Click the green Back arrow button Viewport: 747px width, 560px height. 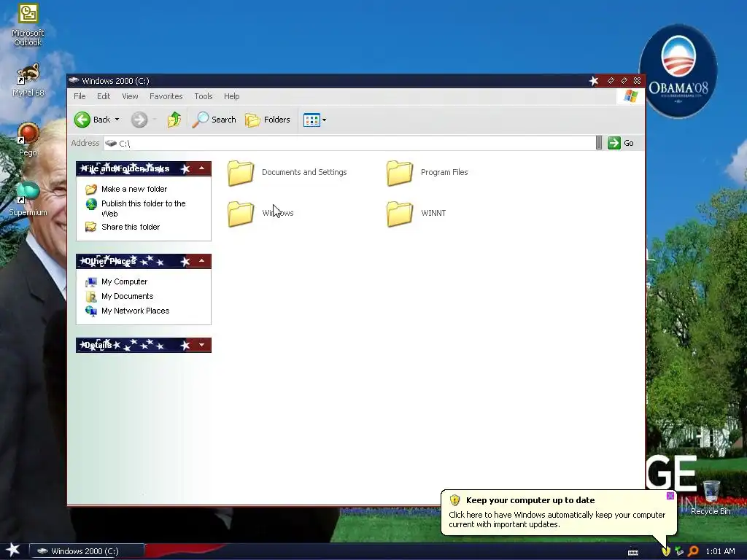point(82,120)
